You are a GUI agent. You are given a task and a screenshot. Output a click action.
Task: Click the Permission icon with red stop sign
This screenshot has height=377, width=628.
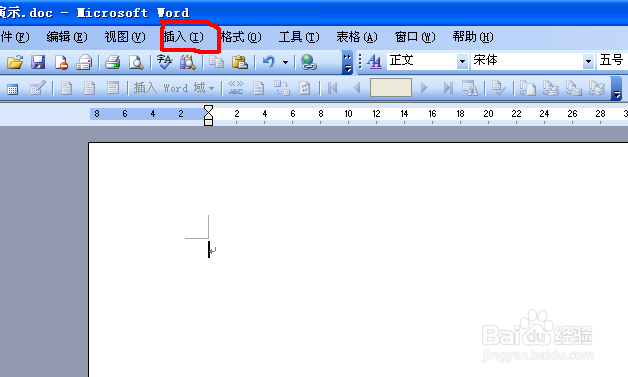[61, 62]
